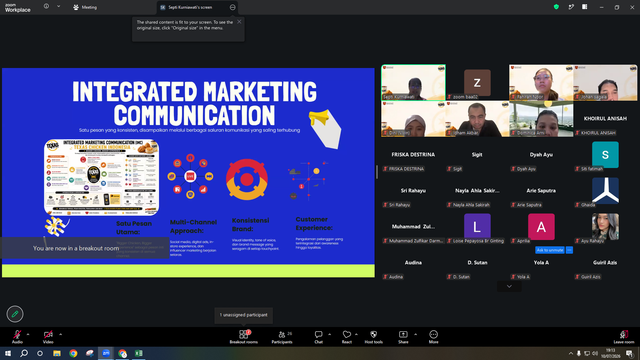Open view options on Septi Kurniawati's screen tab

(232, 7)
